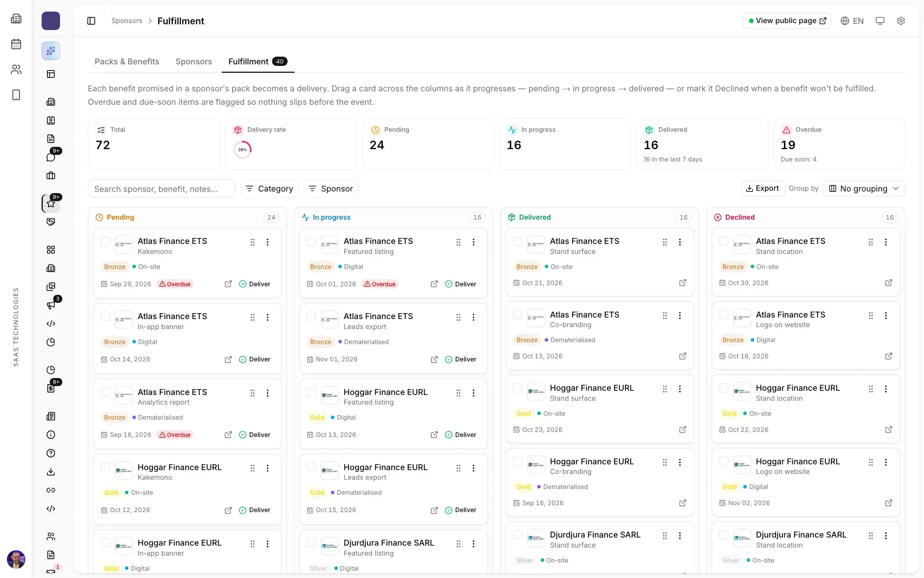
Task: Open the No grouping dropdown
Action: (864, 188)
